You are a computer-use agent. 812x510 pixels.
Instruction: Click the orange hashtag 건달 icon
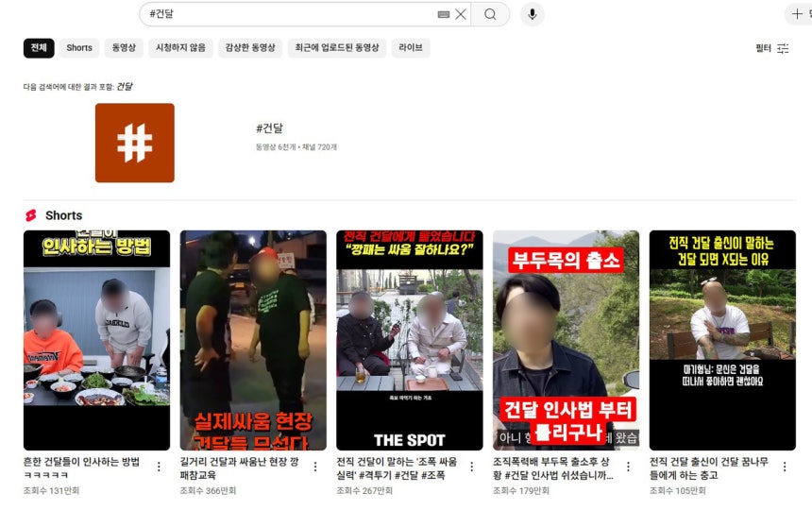(134, 143)
